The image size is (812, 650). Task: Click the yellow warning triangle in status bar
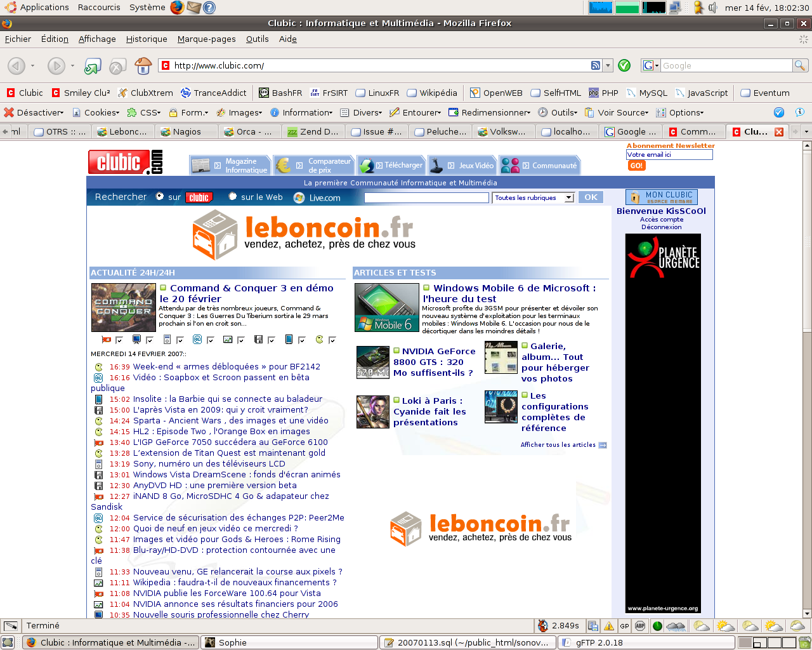(609, 626)
